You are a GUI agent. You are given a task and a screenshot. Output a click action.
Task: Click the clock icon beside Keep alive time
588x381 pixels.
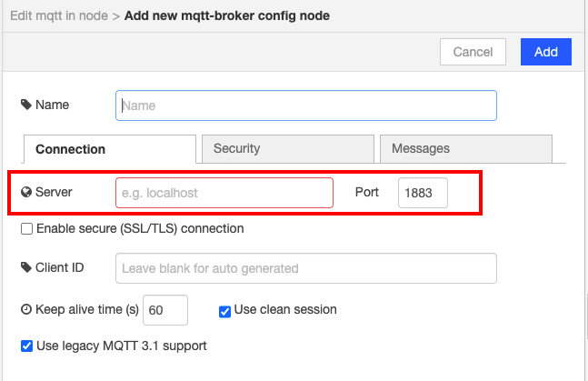click(25, 309)
